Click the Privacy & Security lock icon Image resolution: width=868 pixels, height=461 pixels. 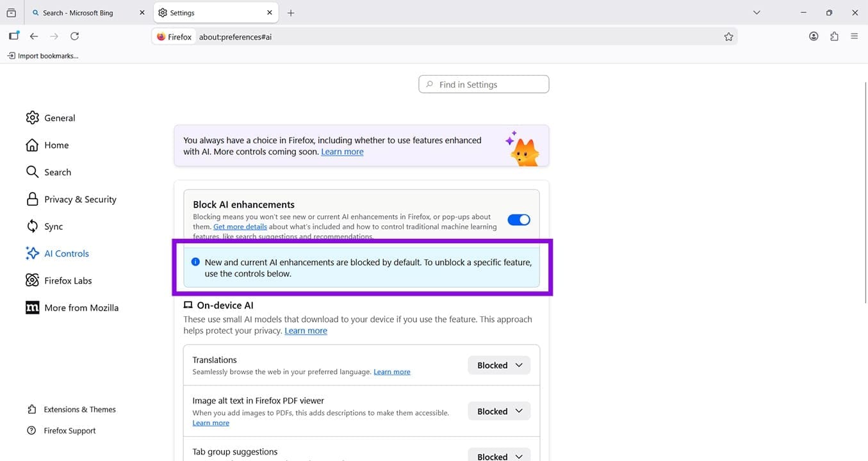pos(32,199)
